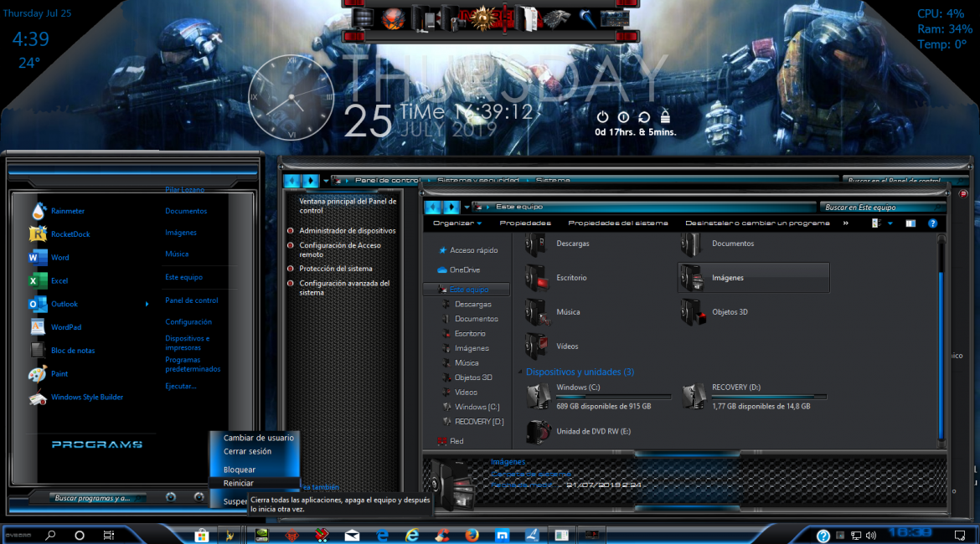Select OneDrive in the navigation tree
The width and height of the screenshot is (980, 544).
(x=459, y=269)
